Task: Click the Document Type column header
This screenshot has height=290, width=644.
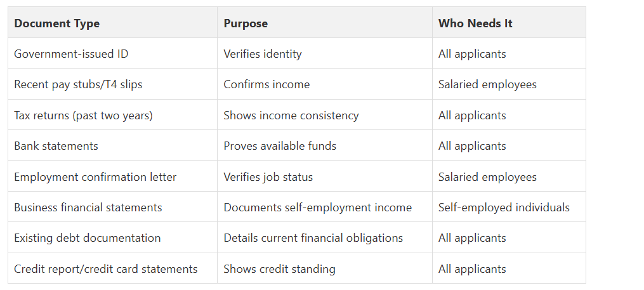Action: 57,23
